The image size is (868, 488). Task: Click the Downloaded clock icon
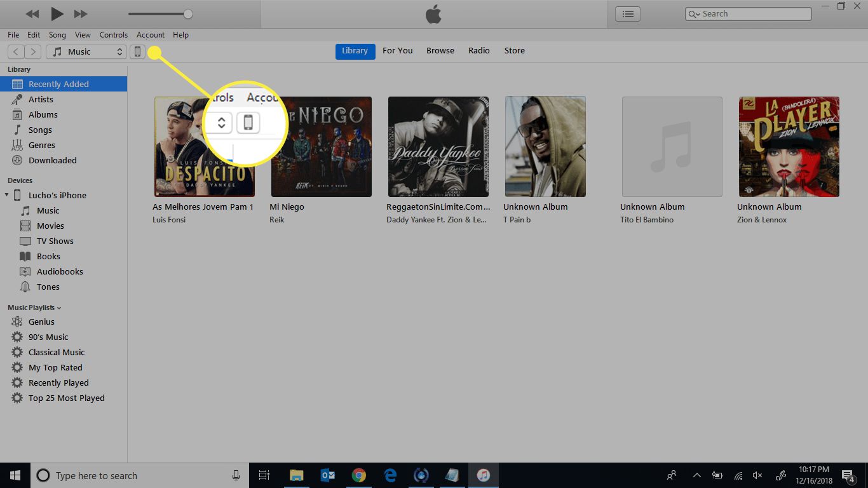pos(17,160)
